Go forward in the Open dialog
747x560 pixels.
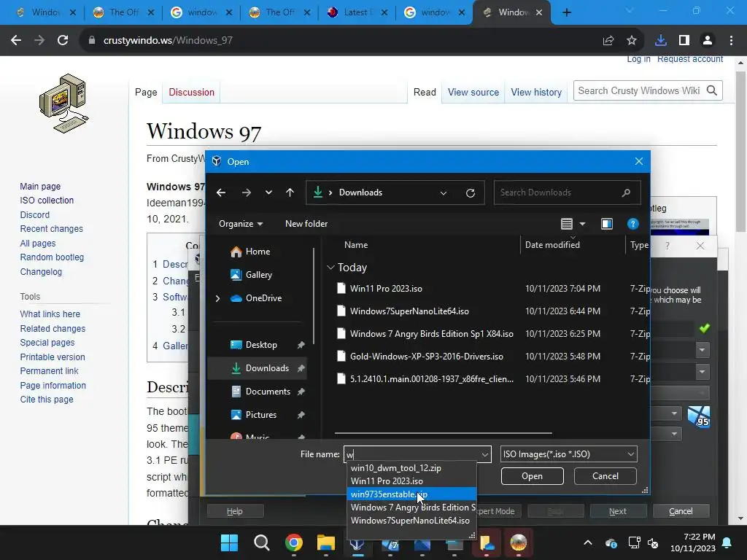pos(246,192)
